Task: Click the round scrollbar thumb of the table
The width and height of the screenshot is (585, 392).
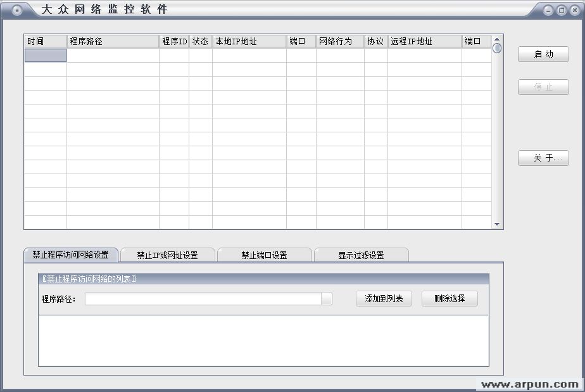Action: coord(497,48)
